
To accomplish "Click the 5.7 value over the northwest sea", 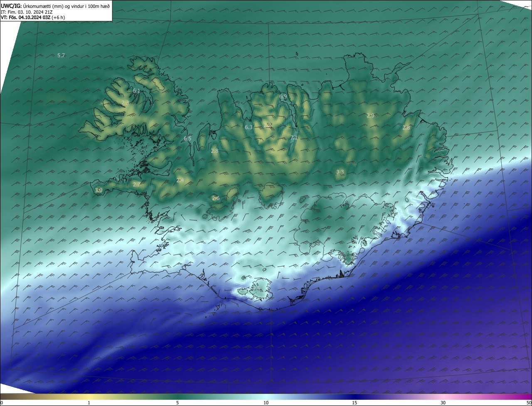I will (x=61, y=55).
